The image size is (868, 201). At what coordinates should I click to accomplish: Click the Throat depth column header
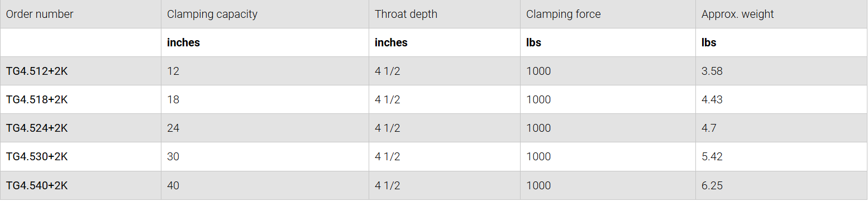click(x=406, y=15)
